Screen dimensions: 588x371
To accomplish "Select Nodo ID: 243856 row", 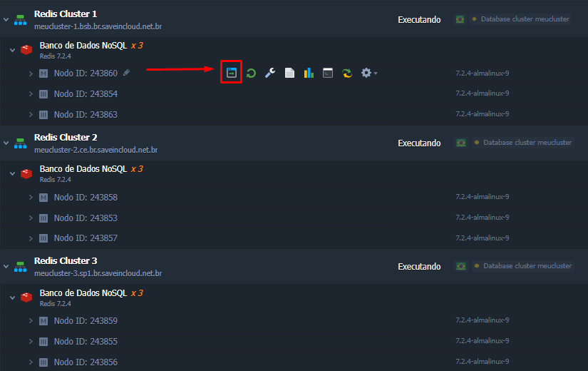I will pos(294,362).
